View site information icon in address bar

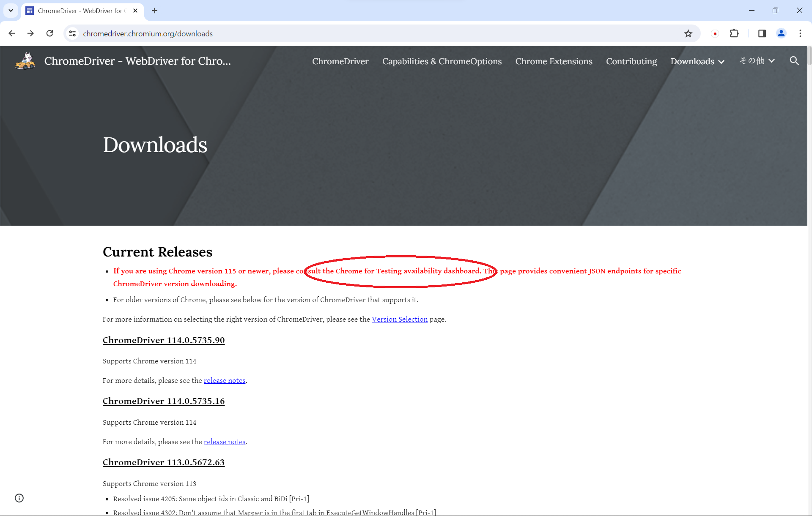(73, 33)
